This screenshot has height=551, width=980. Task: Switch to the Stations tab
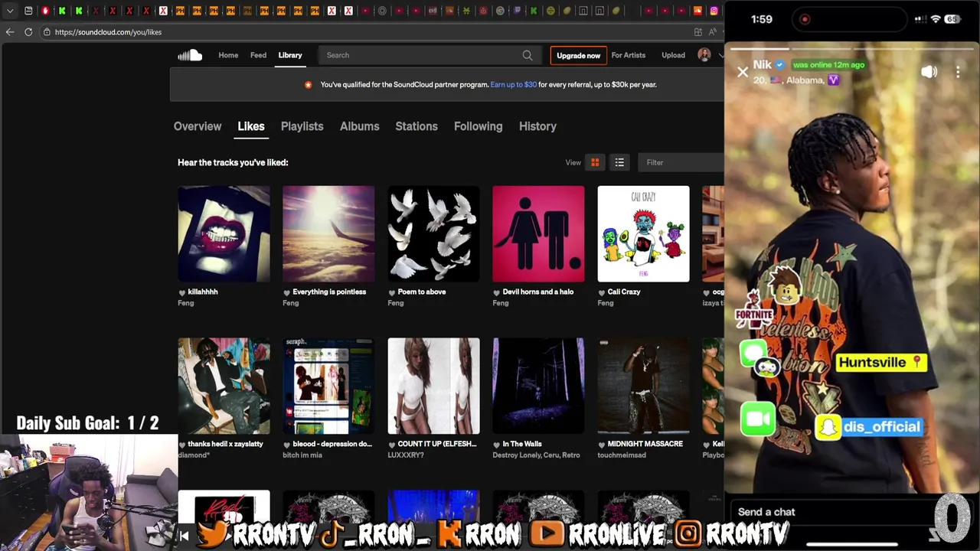[416, 126]
